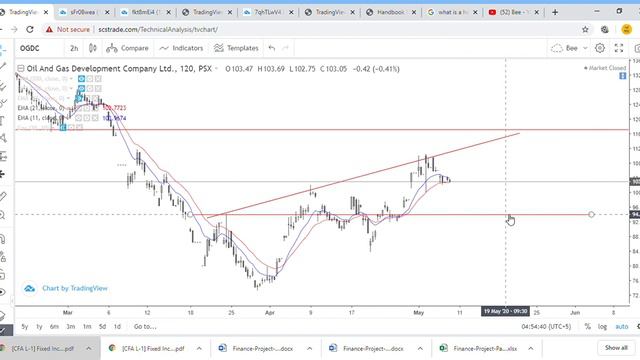Toggle visibility of EMA 21 indicator

click(x=79, y=108)
